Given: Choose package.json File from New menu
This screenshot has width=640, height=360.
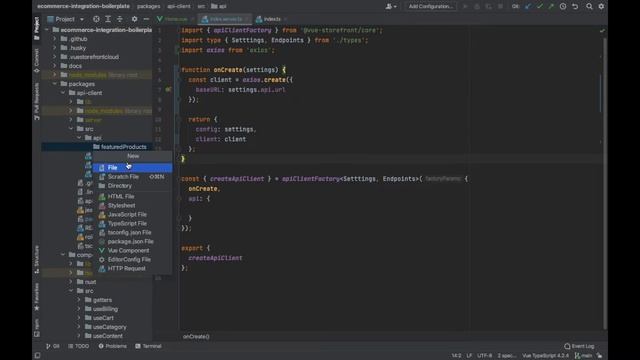Looking at the screenshot, I should (x=132, y=241).
